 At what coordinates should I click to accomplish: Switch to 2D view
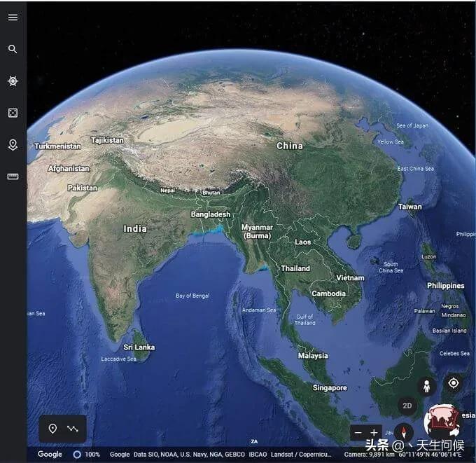coord(407,406)
